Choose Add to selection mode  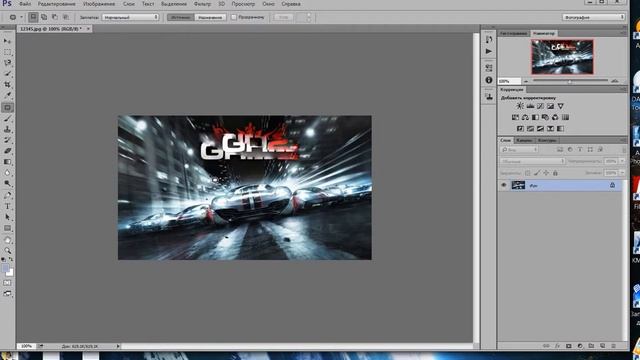point(44,17)
